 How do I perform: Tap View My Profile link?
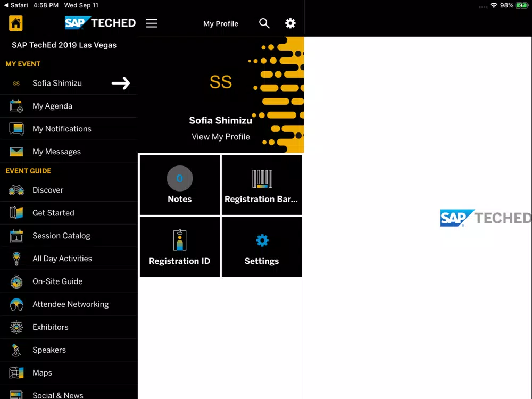[221, 137]
